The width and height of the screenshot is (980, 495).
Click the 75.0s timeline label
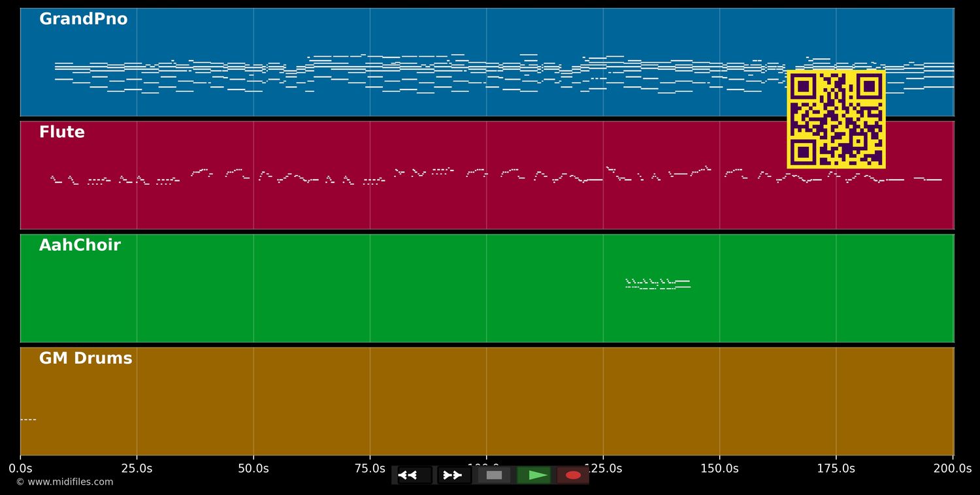pos(370,468)
